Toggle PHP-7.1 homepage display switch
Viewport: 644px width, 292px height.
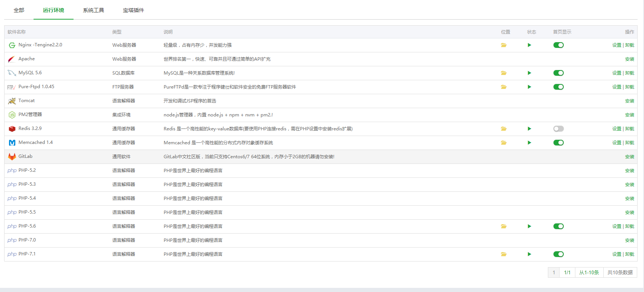coord(558,254)
